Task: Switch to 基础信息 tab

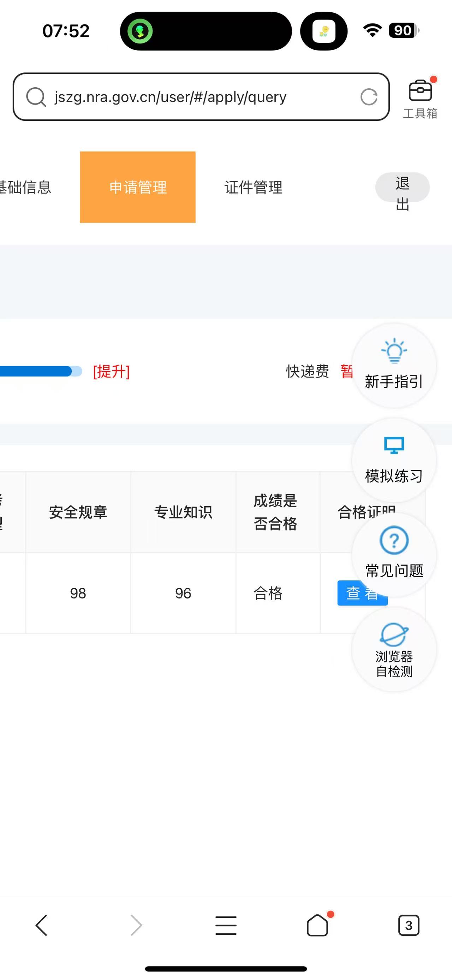Action: coord(26,187)
